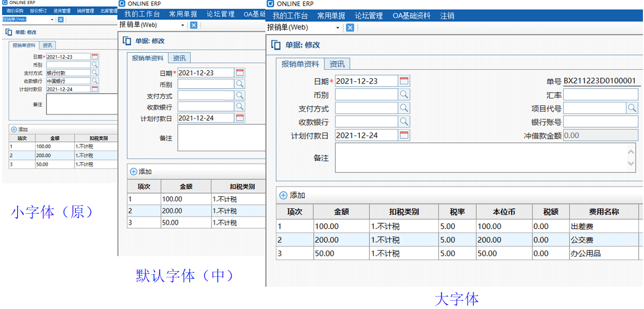
Task: Expand 报销单(Web) dropdown in small-font window
Action: point(52,20)
